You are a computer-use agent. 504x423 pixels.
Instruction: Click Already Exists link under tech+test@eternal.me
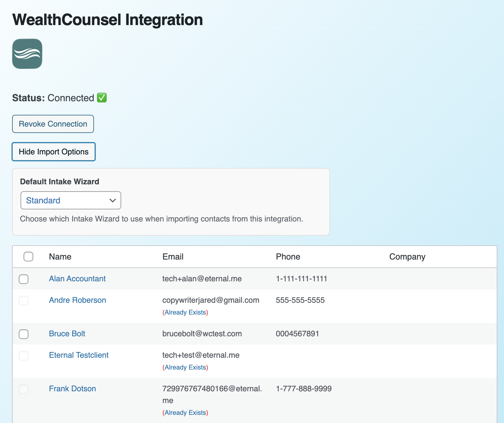pos(185,367)
